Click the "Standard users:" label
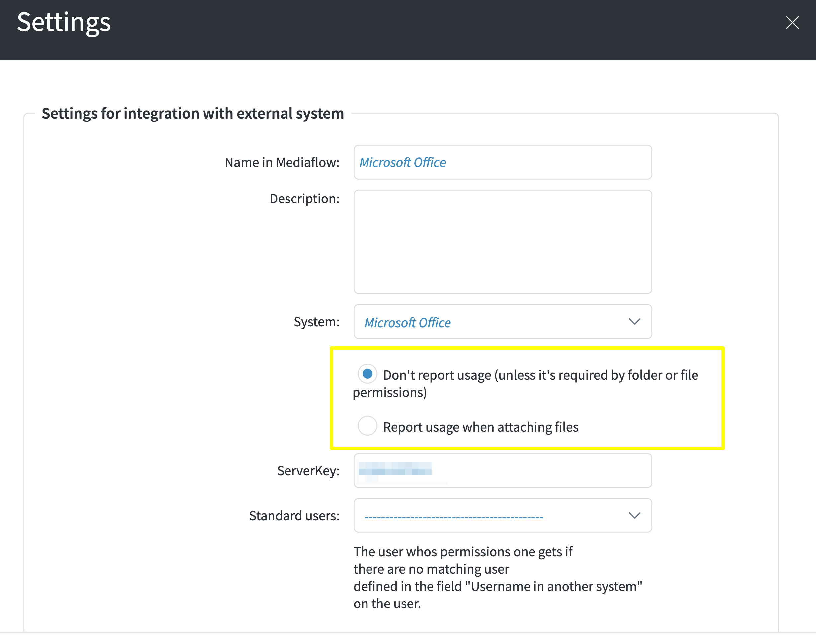This screenshot has width=816, height=644. 294,516
